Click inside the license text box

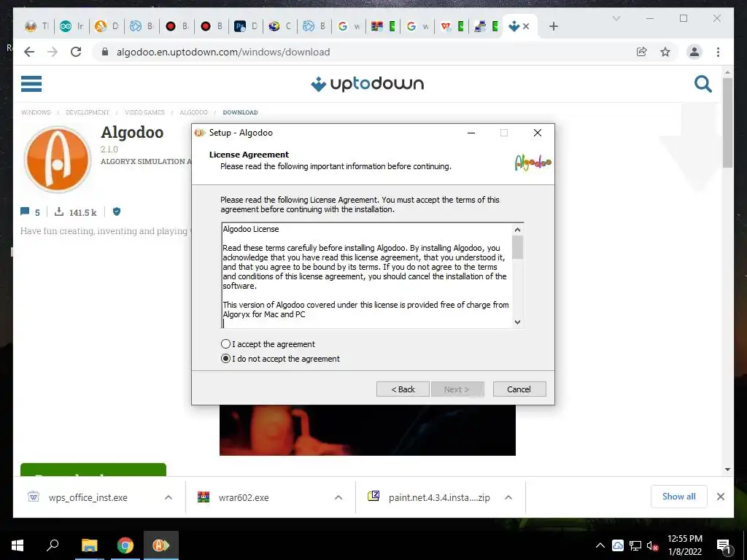tap(367, 275)
